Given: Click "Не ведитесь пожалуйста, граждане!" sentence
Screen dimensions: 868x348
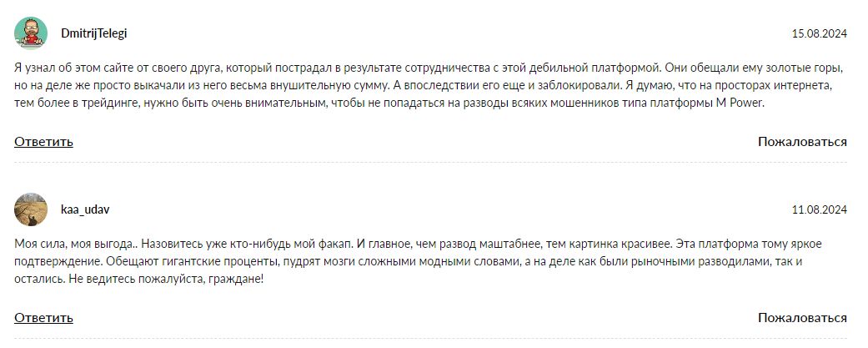Looking at the screenshot, I should pyautogui.click(x=168, y=279).
